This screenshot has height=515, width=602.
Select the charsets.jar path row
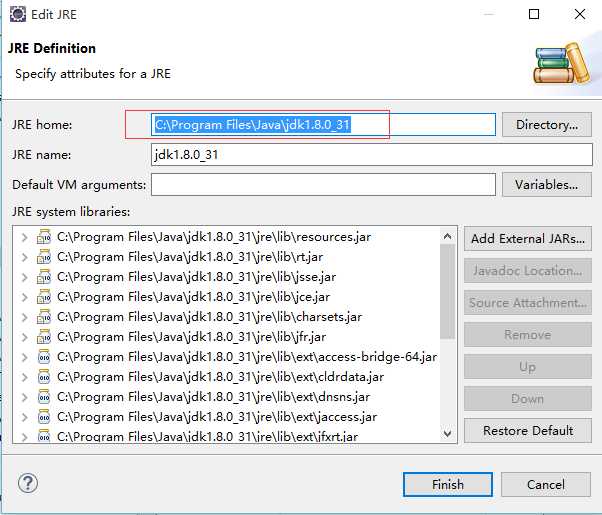(x=209, y=317)
